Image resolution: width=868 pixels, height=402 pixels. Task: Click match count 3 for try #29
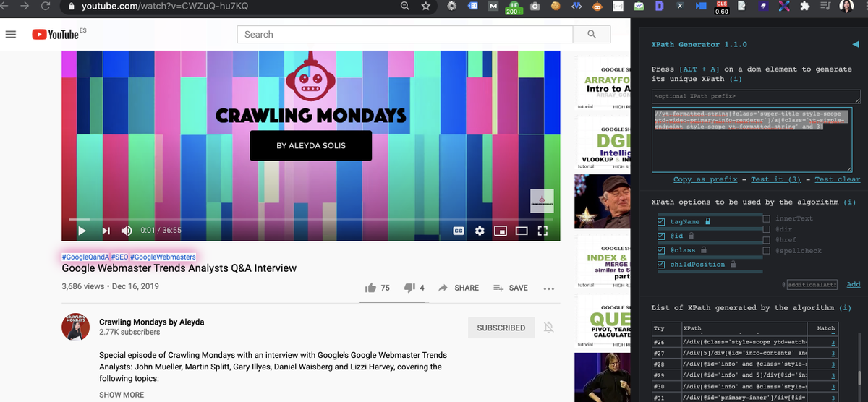pyautogui.click(x=833, y=377)
